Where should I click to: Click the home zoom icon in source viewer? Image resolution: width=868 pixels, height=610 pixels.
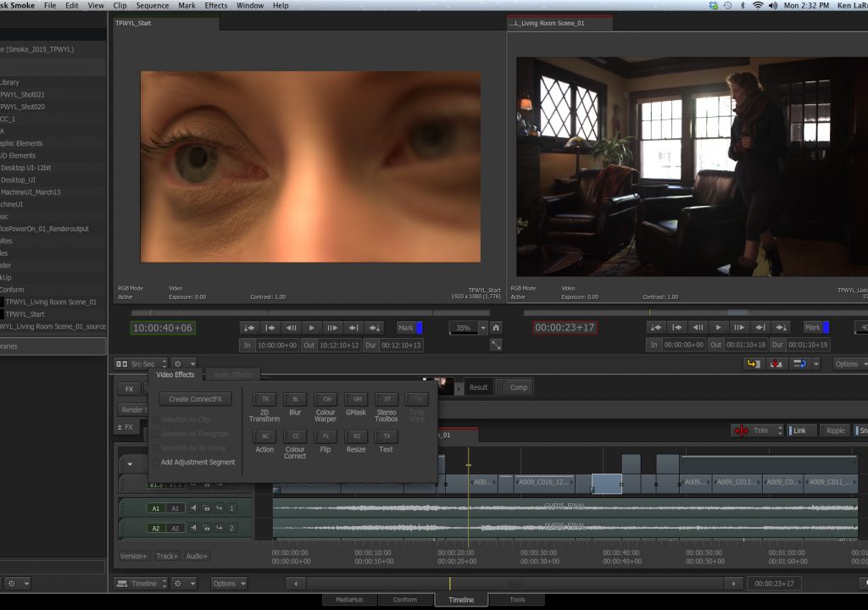tap(496, 328)
